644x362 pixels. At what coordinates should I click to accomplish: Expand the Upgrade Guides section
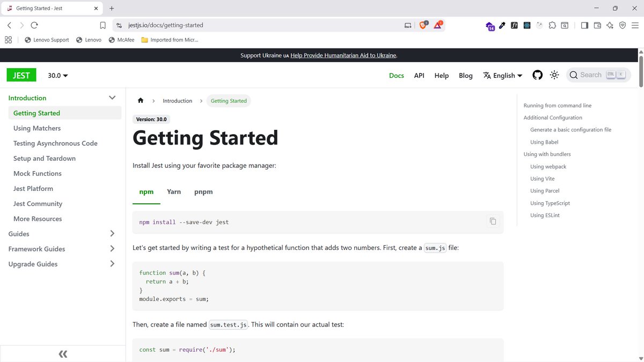click(112, 264)
